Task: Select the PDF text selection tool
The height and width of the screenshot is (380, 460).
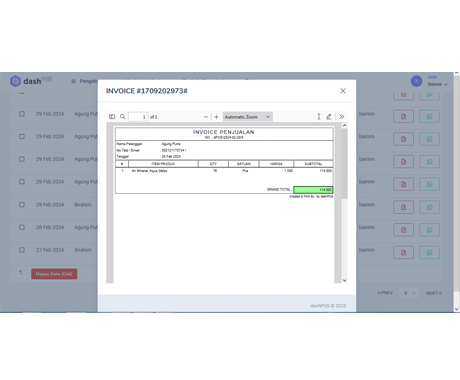Action: point(319,117)
